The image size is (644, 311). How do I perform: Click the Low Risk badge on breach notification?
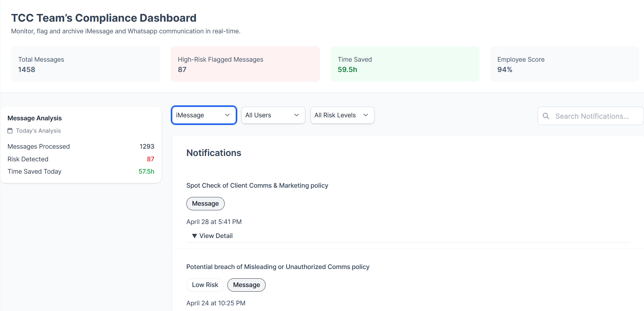[205, 285]
